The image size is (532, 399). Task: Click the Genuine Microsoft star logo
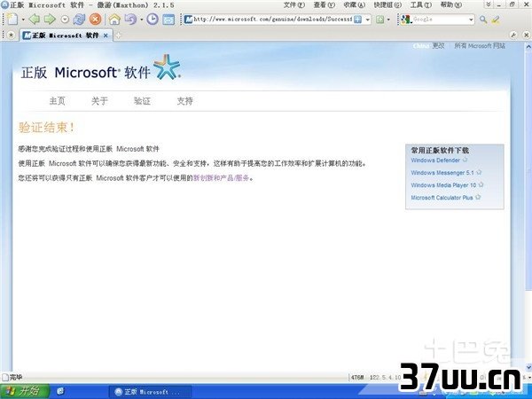167,66
